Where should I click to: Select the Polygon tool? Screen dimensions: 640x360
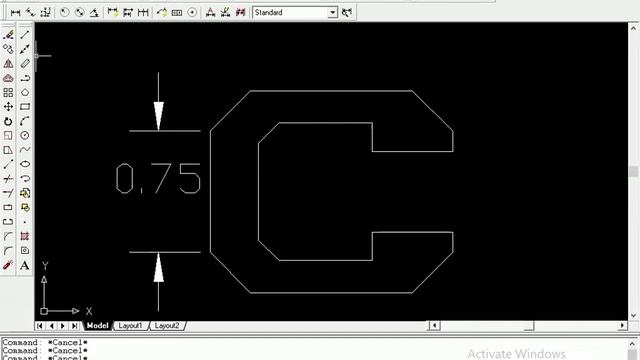coord(25,93)
